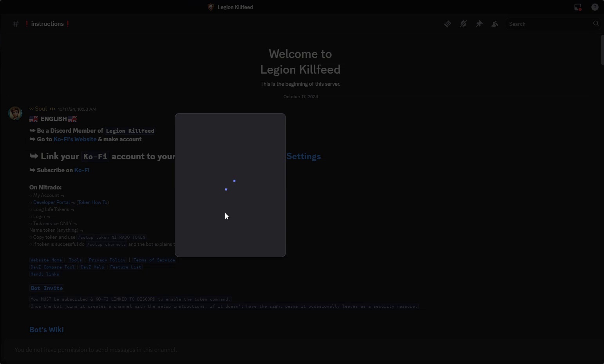Click the no permission to send messages notice
The image size is (604, 364).
[96, 350]
